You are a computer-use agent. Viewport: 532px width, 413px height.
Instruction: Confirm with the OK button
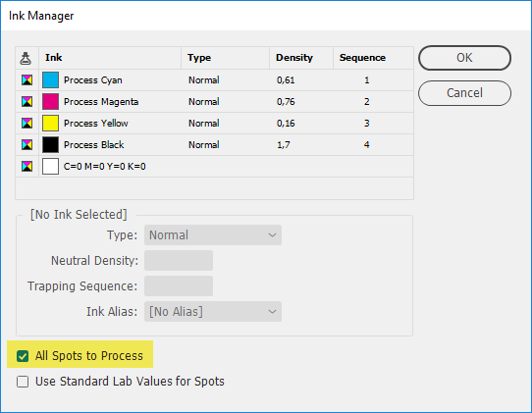click(x=464, y=58)
